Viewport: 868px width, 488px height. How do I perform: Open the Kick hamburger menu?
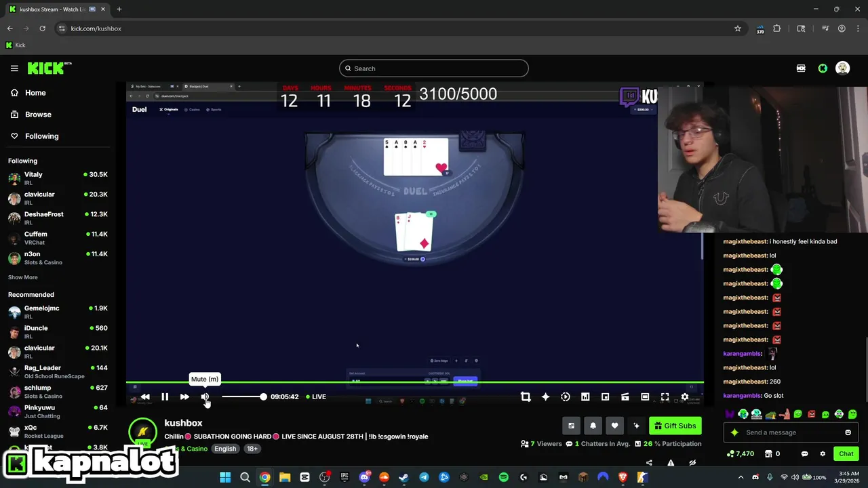(x=14, y=68)
